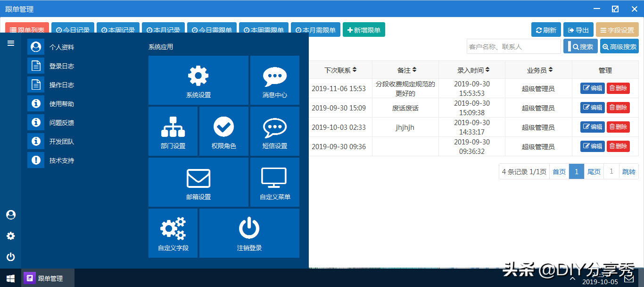644x287 pixels.
Task: Delete the row with note 分段收费规定规范的更好的
Action: [x=618, y=88]
